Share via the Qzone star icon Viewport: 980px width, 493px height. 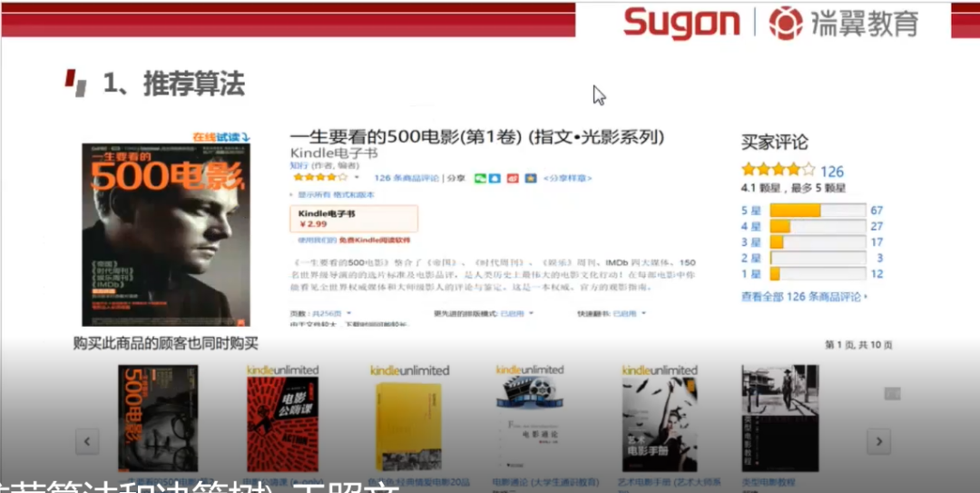(530, 178)
